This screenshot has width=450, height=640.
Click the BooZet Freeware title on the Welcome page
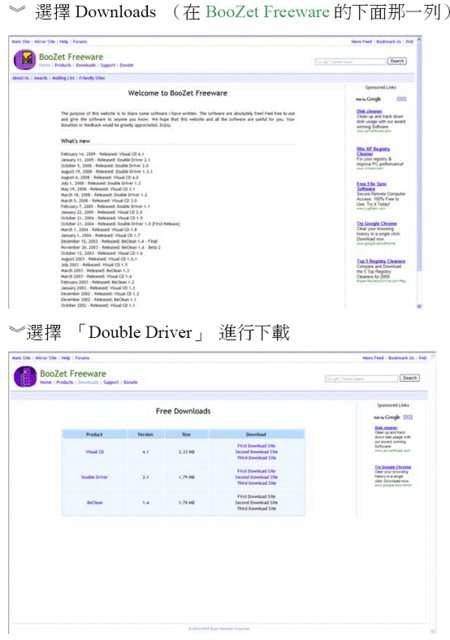click(x=71, y=57)
